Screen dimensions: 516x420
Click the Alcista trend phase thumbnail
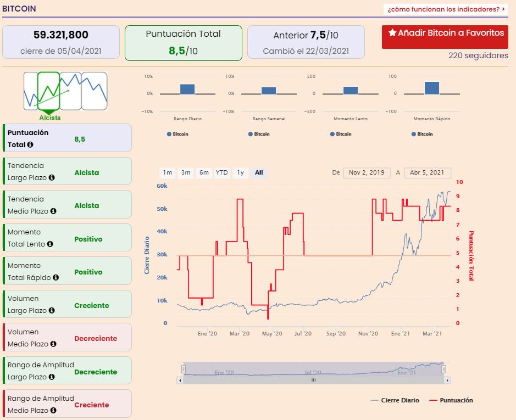pos(49,91)
